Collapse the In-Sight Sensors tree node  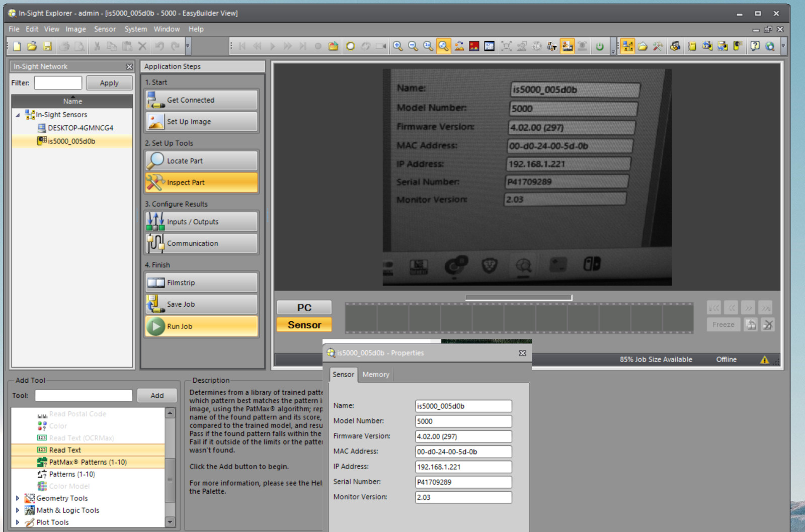point(18,115)
